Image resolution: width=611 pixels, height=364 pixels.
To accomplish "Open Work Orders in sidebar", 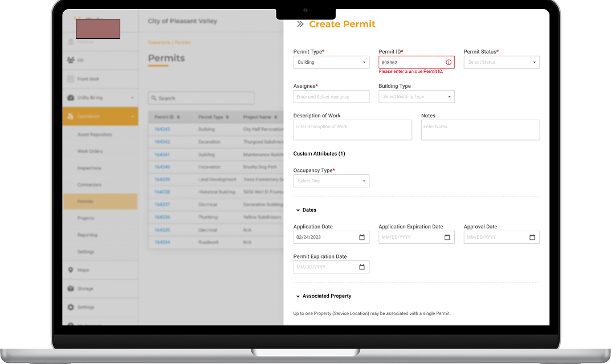I will pyautogui.click(x=90, y=152).
